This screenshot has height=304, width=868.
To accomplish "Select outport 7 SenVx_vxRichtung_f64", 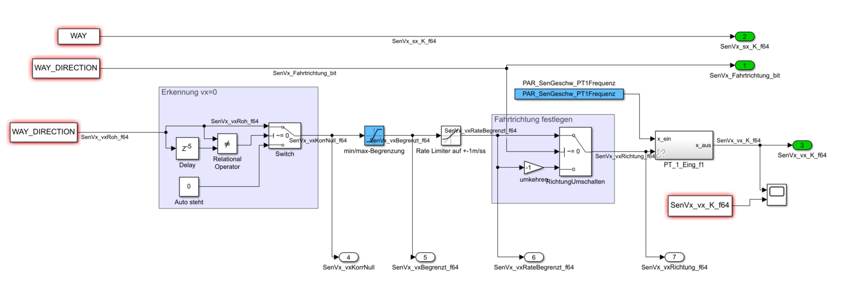I will (x=674, y=257).
